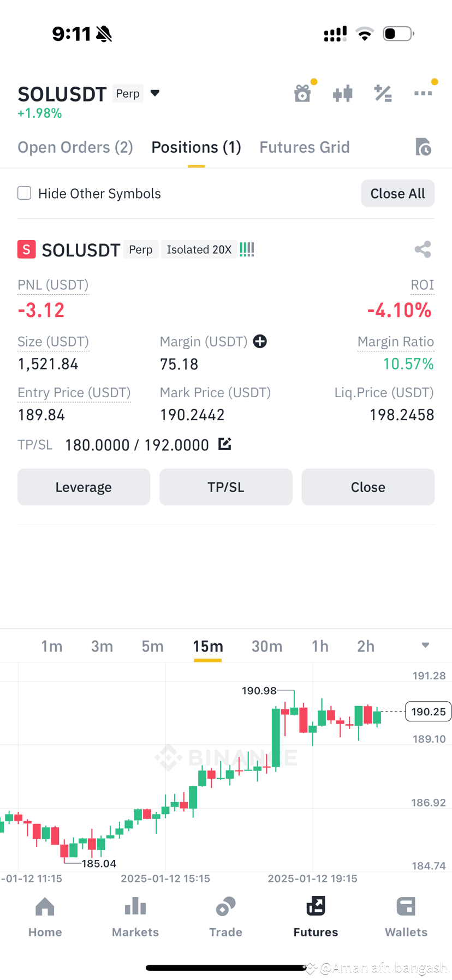
Task: Edit TP/SL with pencil icon
Action: [x=225, y=444]
